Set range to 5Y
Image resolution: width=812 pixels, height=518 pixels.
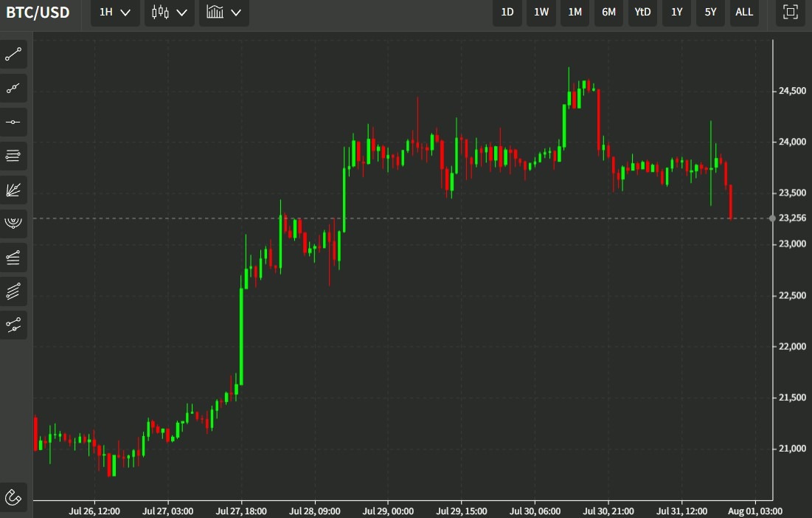coord(710,12)
